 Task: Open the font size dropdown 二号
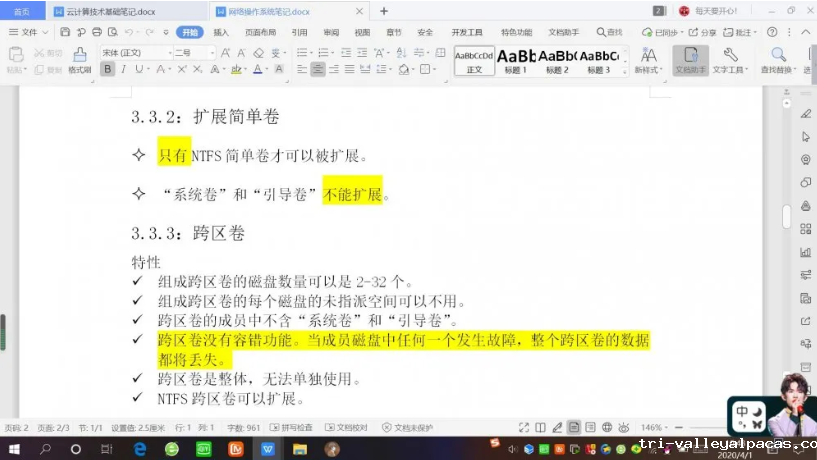(211, 53)
